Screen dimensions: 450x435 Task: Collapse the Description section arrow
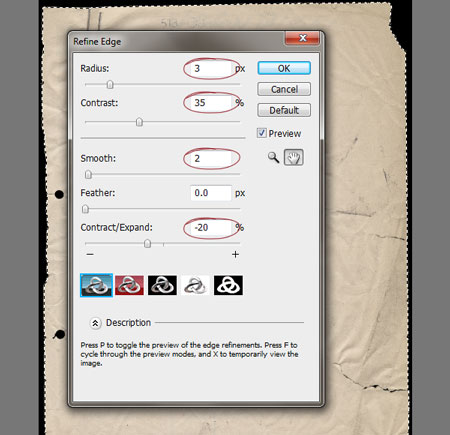pos(95,323)
